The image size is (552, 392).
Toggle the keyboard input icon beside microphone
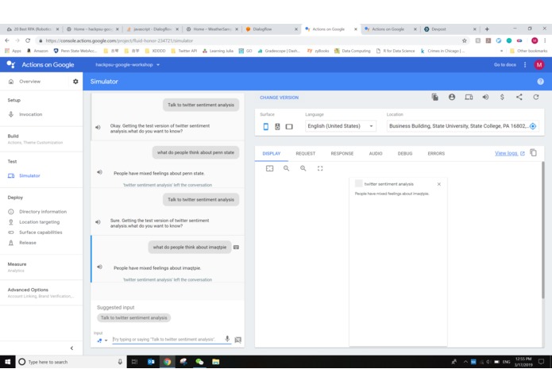tap(238, 340)
